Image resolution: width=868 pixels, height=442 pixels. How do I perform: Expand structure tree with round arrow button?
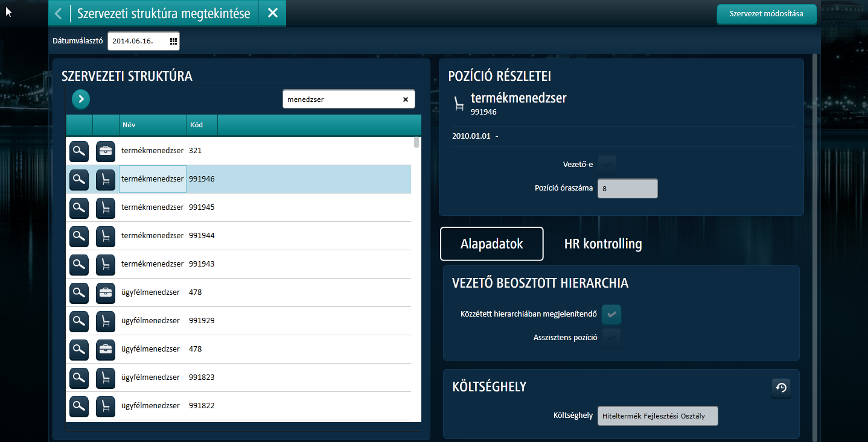click(x=81, y=99)
